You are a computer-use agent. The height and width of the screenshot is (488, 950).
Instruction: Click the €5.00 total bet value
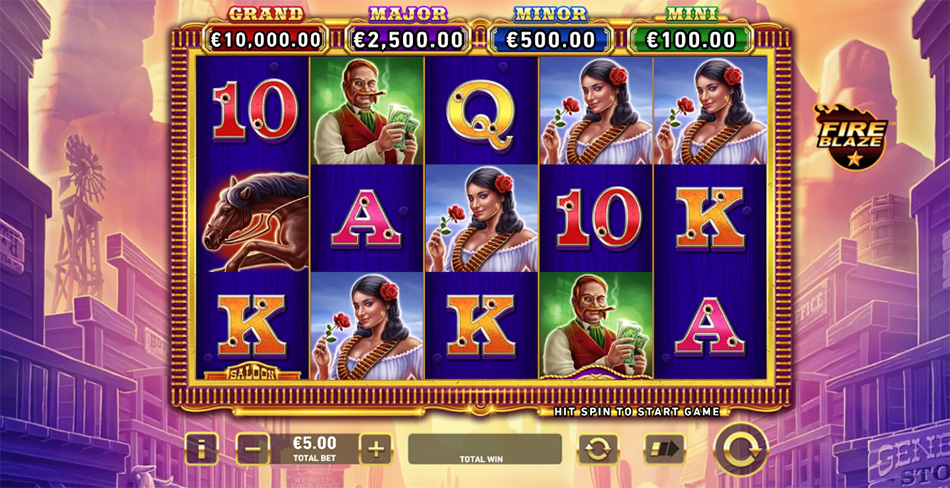tap(314, 443)
